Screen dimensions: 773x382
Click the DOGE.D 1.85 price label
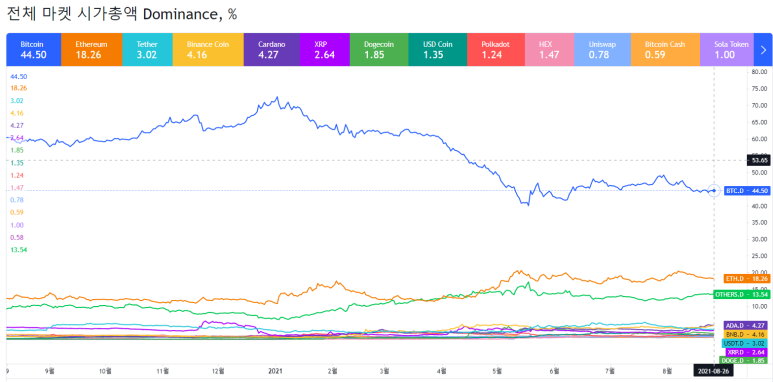[743, 360]
